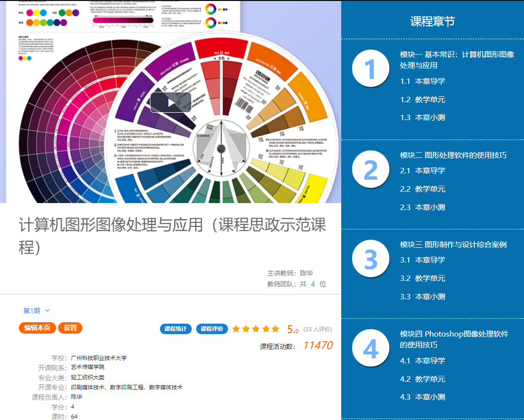Open the 设置 button
This screenshot has width=524, height=420.
[70, 328]
